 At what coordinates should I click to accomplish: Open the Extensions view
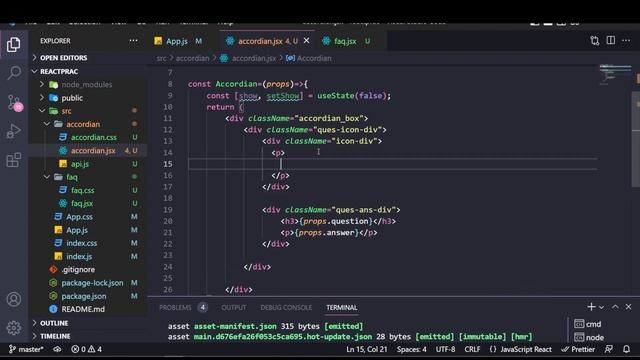pyautogui.click(x=13, y=160)
